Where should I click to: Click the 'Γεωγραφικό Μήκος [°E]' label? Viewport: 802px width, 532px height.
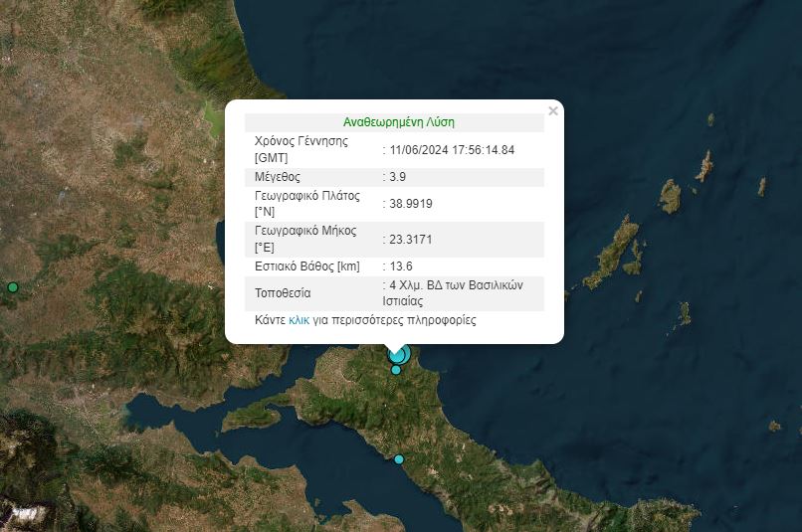click(305, 240)
